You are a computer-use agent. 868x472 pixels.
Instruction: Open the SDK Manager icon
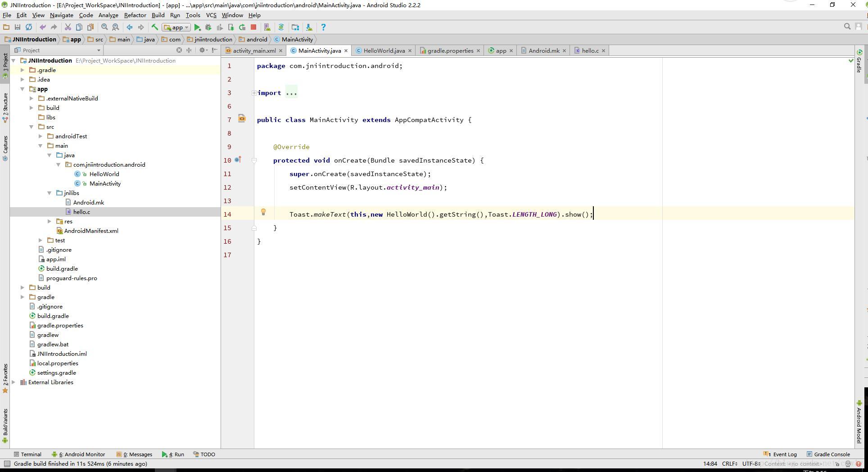(309, 27)
